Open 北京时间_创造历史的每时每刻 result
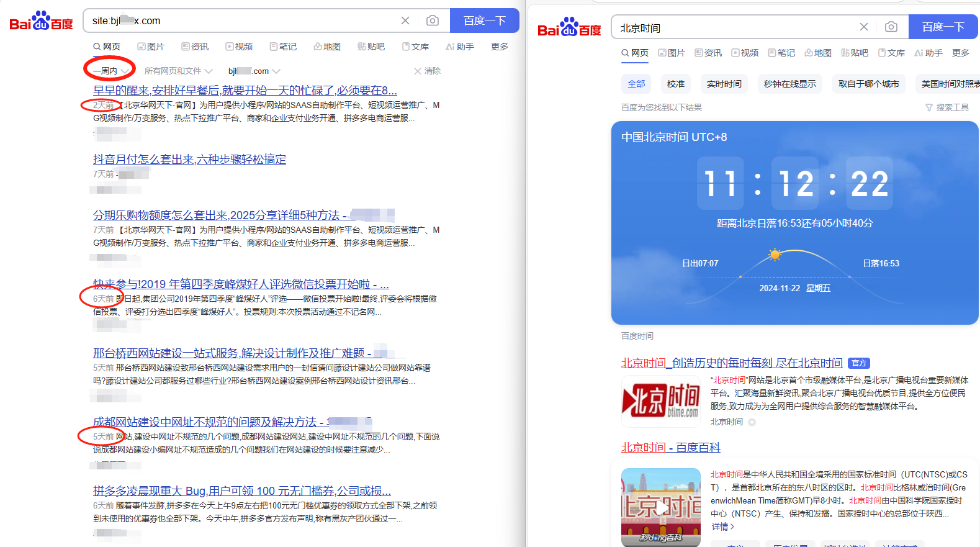980x547 pixels. (x=732, y=363)
